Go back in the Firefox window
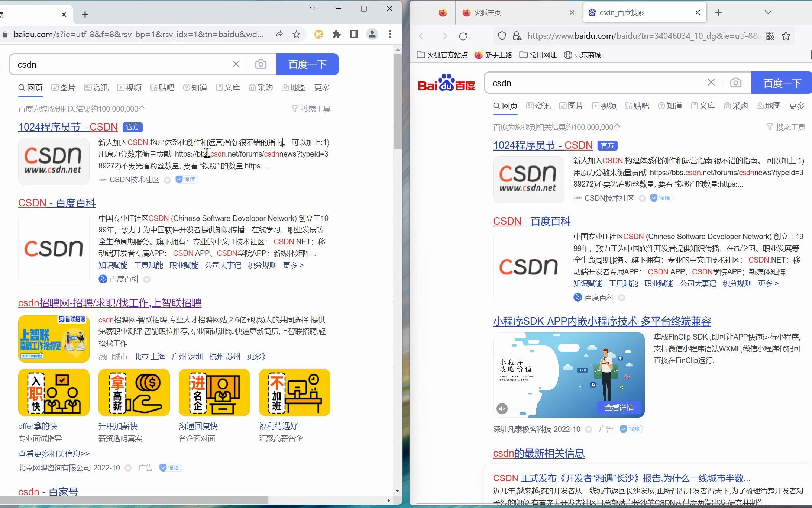The width and height of the screenshot is (812, 508). click(423, 36)
